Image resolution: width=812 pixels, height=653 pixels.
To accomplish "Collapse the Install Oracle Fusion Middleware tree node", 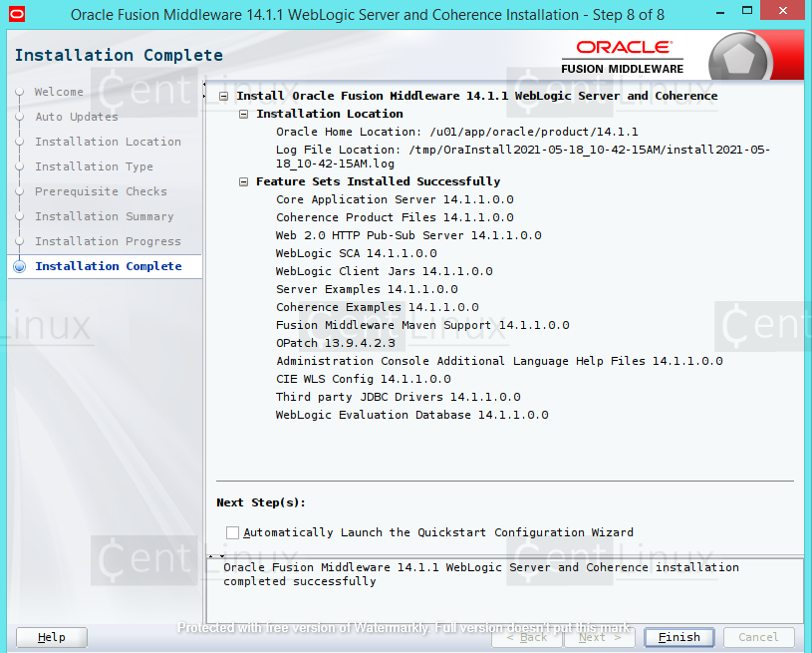I will 221,95.
